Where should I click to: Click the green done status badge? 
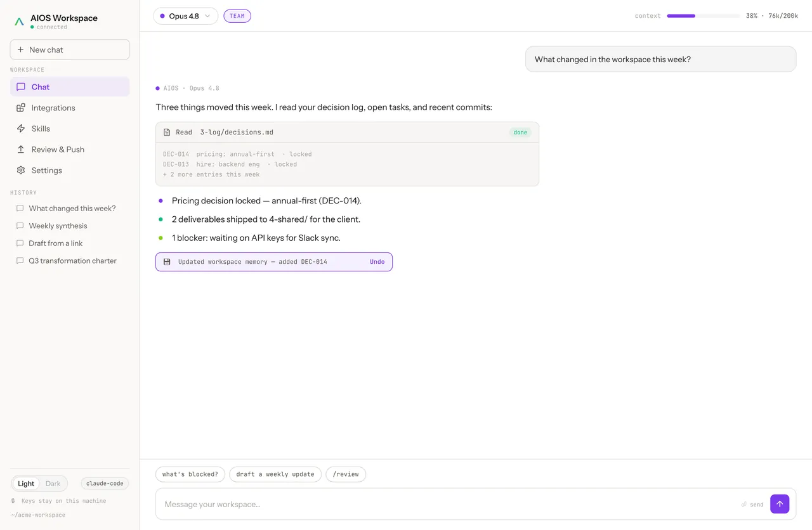(520, 132)
